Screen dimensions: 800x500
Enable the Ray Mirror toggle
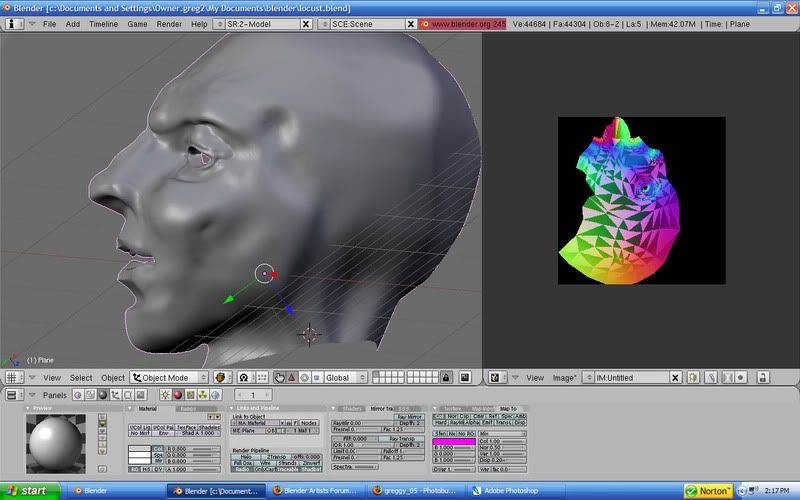tap(410, 416)
